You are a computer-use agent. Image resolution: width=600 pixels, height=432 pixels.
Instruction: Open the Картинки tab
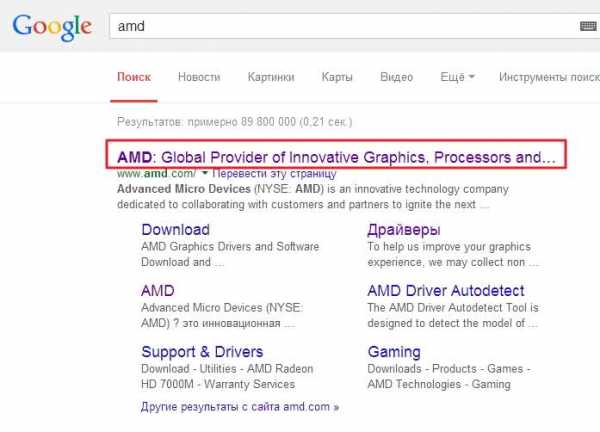(271, 77)
